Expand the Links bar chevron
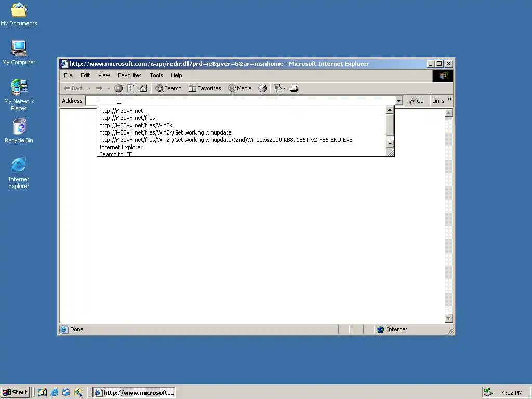 click(x=449, y=99)
